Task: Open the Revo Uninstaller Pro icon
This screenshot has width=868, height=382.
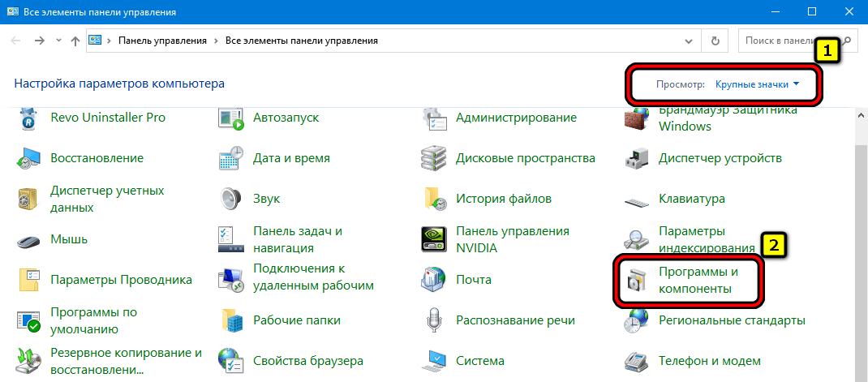Action: (28, 118)
